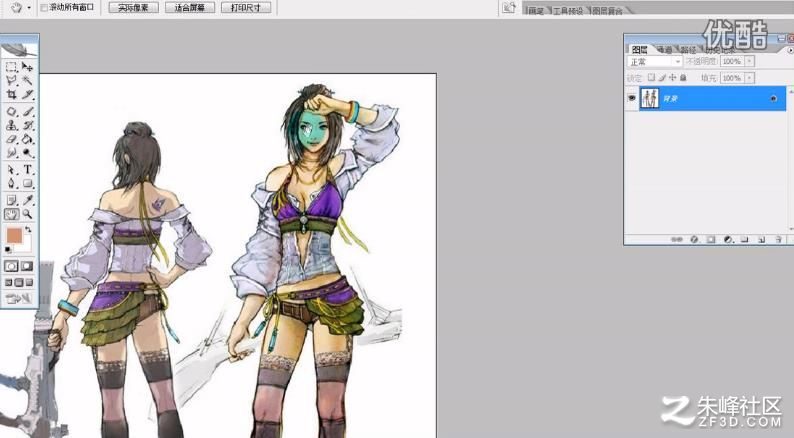This screenshot has height=438, width=794.
Task: Select the Zoom magnifier tool
Action: (x=27, y=214)
